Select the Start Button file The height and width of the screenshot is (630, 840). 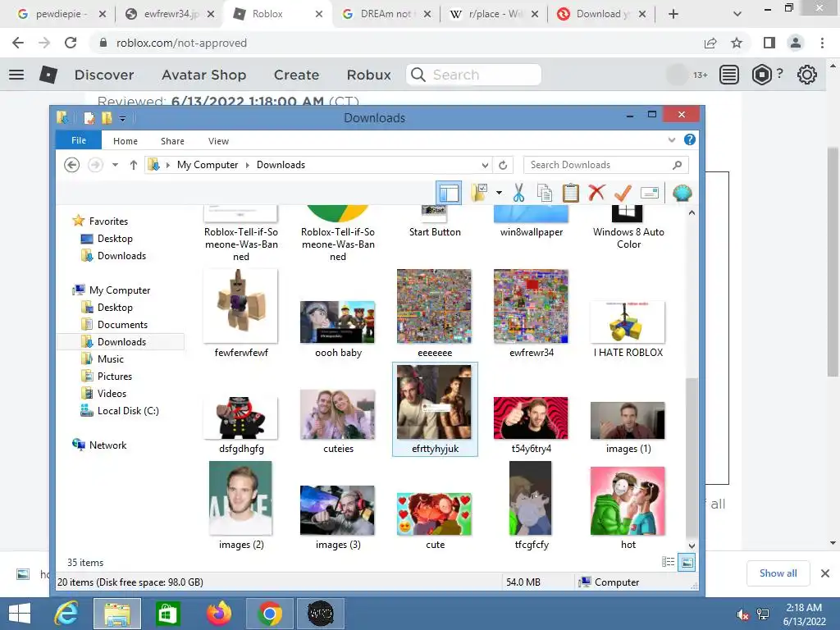[435, 222]
